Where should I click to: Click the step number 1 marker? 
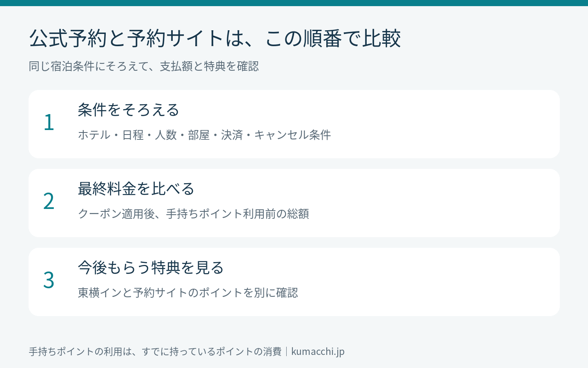point(49,122)
